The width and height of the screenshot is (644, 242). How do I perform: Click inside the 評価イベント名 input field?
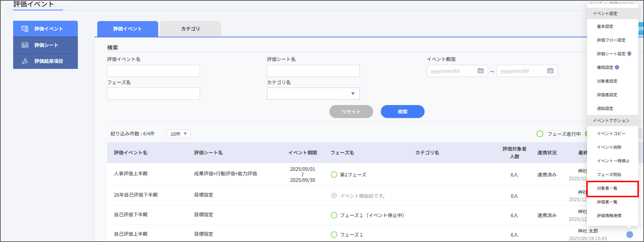click(153, 71)
